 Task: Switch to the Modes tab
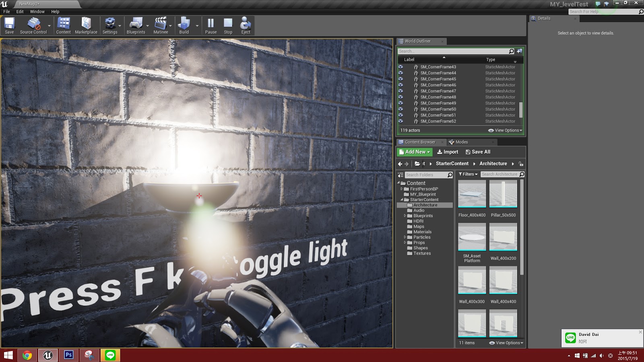461,142
